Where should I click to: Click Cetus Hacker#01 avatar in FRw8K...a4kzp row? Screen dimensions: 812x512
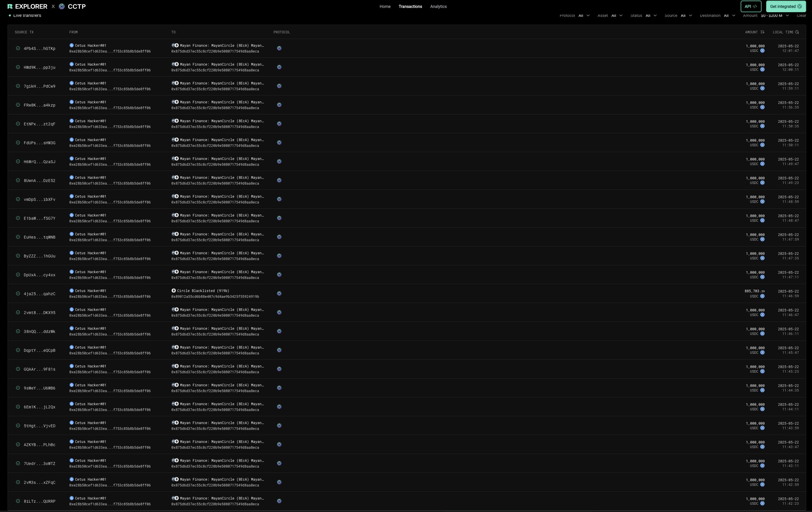(x=72, y=102)
